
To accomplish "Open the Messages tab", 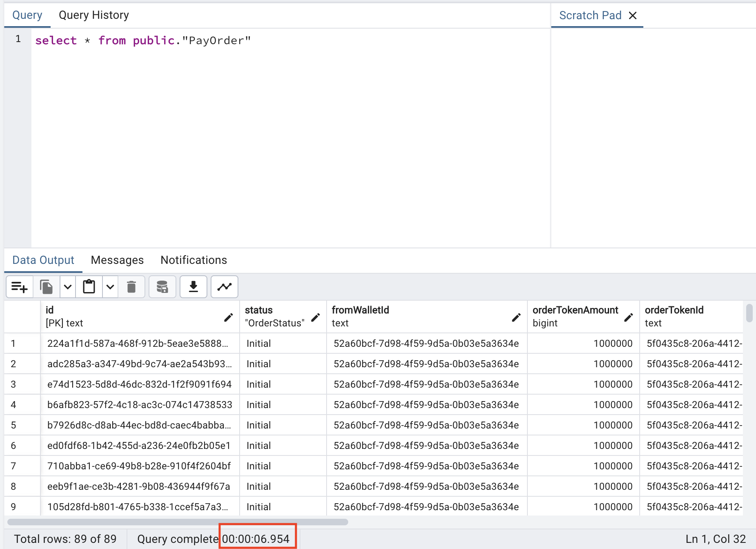I will pyautogui.click(x=117, y=260).
